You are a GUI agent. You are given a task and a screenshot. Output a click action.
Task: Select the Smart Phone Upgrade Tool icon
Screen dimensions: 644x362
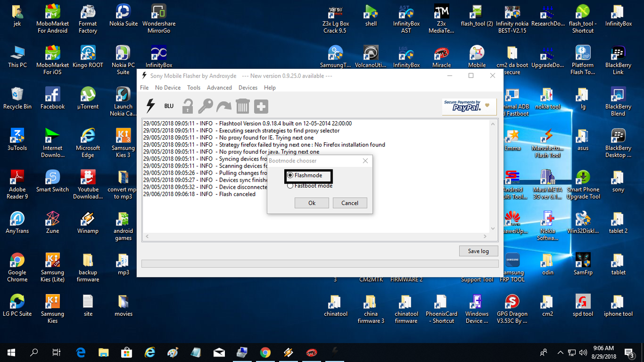[583, 185]
